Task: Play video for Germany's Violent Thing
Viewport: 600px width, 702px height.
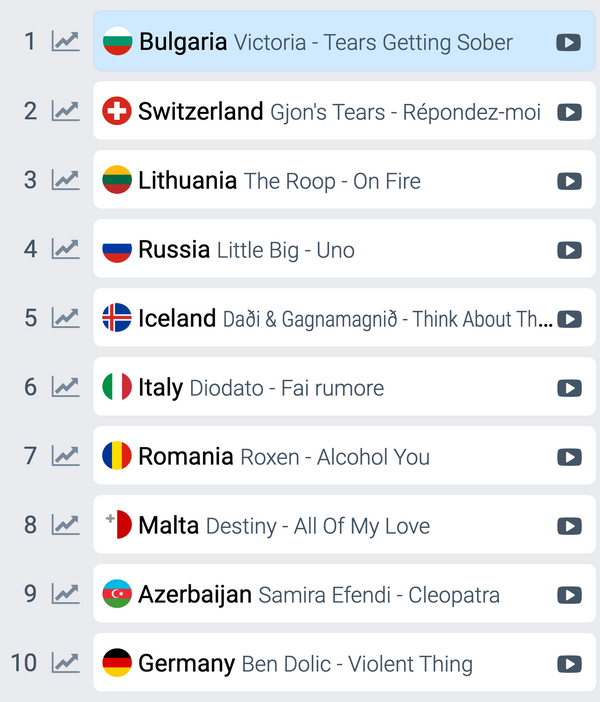Action: tap(569, 664)
